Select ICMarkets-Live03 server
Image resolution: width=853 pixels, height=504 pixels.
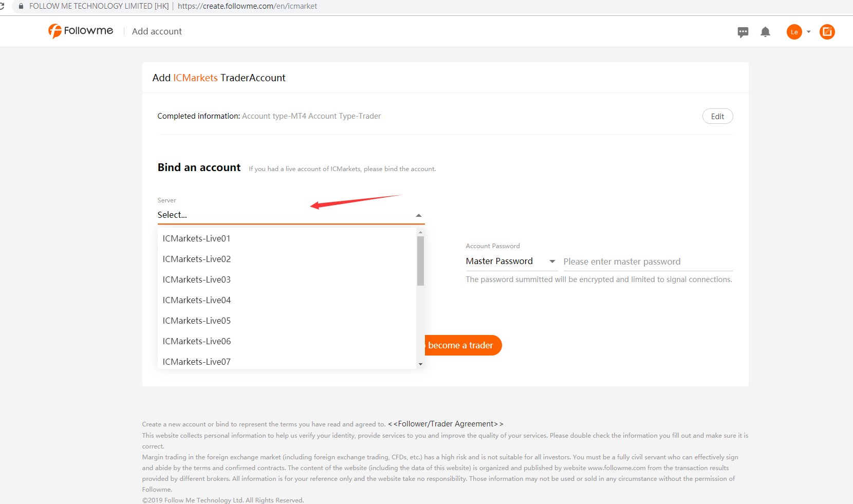(287, 279)
